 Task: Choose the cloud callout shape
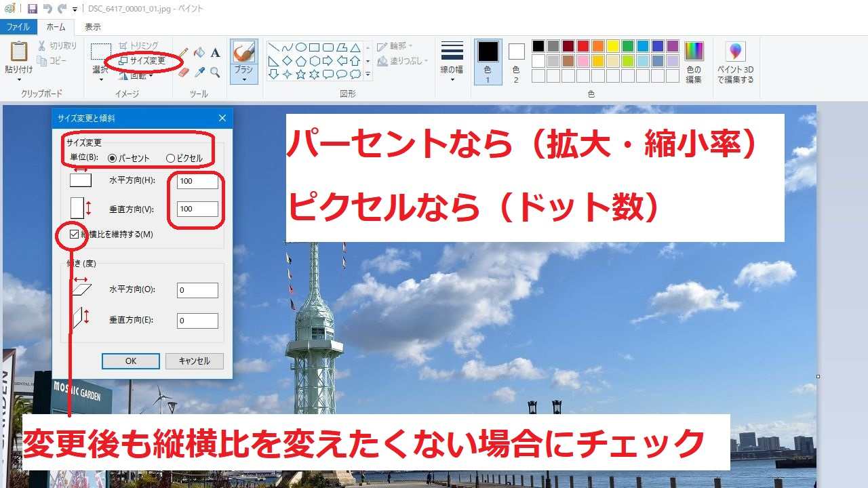pos(355,75)
